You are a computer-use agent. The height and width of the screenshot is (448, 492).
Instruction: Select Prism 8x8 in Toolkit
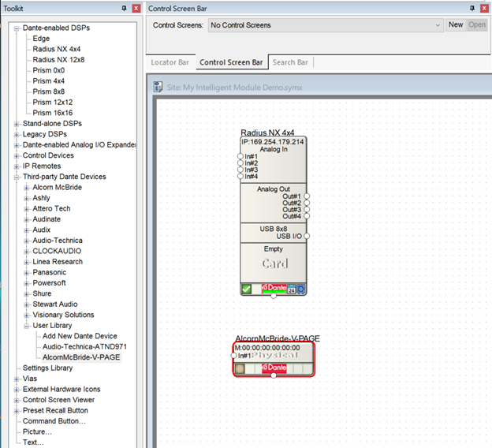(x=49, y=91)
